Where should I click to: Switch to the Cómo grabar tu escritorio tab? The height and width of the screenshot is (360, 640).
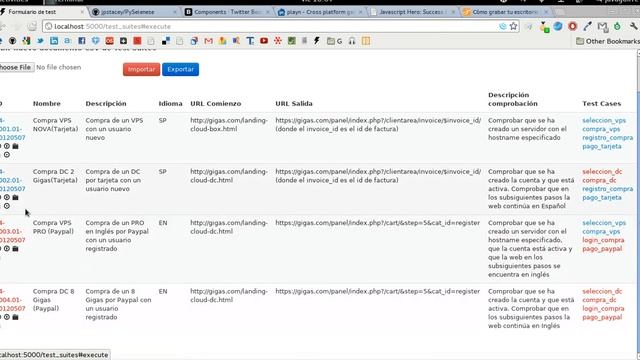(506, 12)
